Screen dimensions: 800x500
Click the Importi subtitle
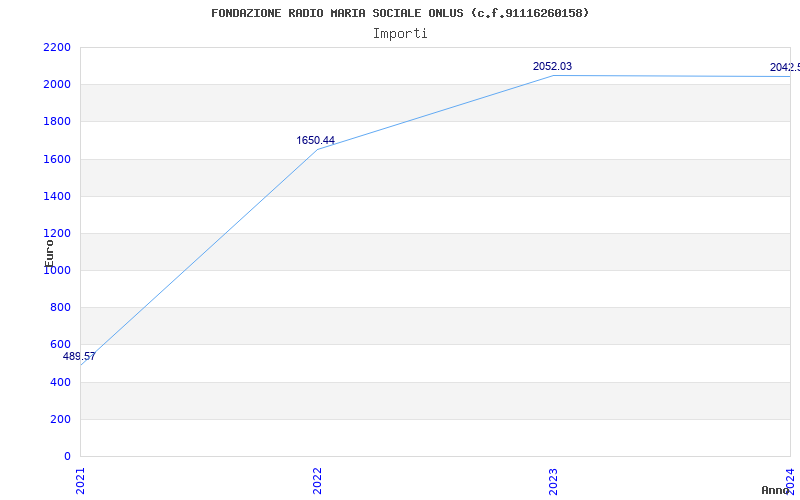(x=400, y=34)
